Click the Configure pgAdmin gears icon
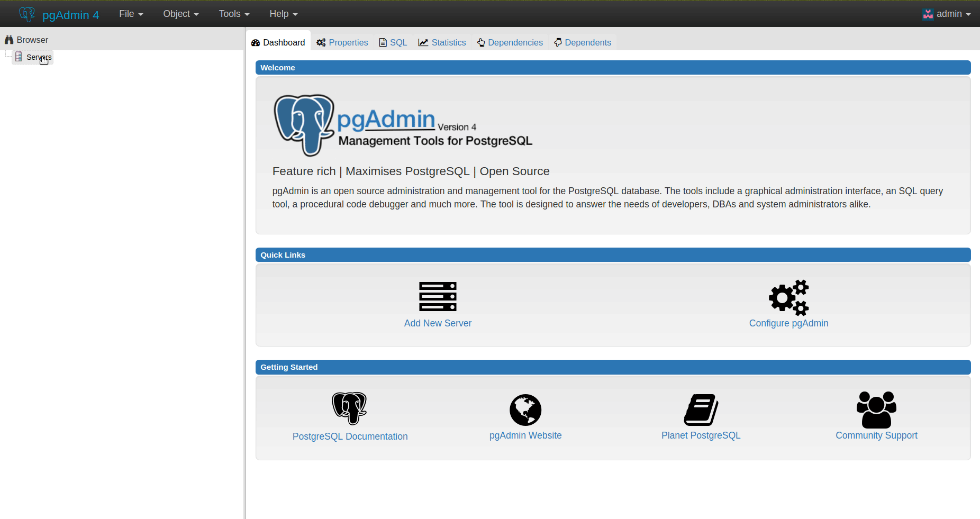Image resolution: width=980 pixels, height=519 pixels. coord(788,297)
